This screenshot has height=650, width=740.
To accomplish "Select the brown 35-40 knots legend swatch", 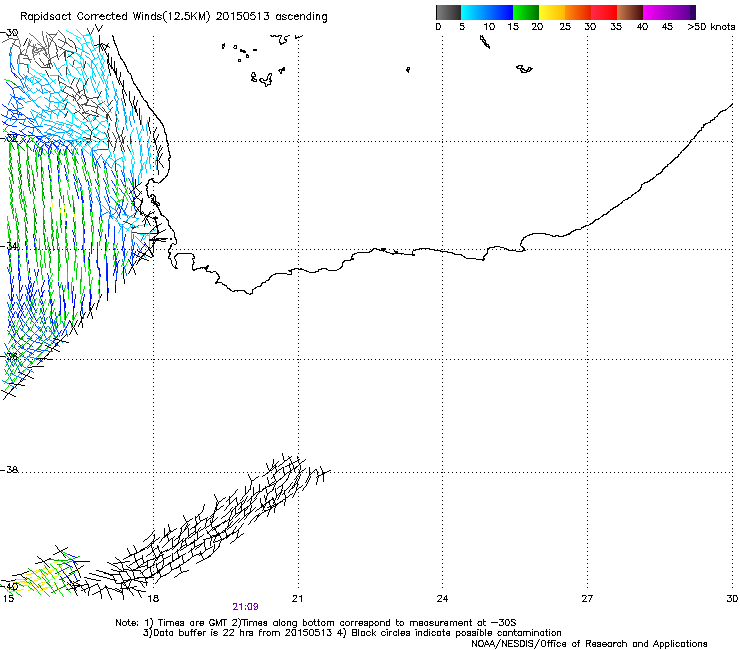I will point(630,12).
